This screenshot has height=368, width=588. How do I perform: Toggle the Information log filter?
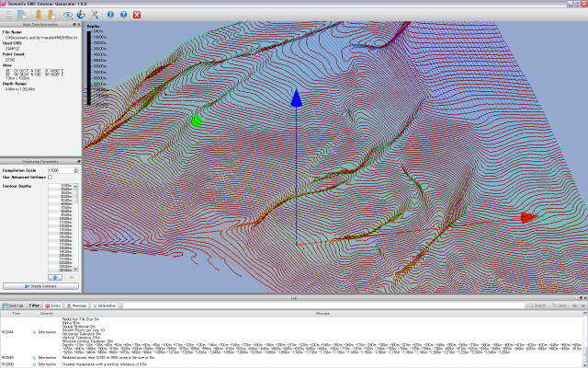(105, 304)
